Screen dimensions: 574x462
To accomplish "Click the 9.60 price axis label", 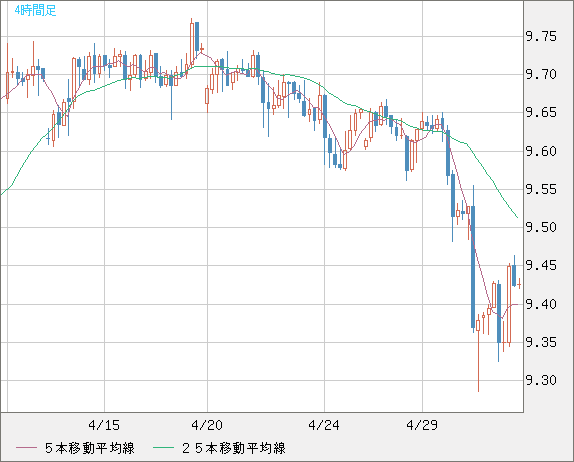I will point(541,151).
